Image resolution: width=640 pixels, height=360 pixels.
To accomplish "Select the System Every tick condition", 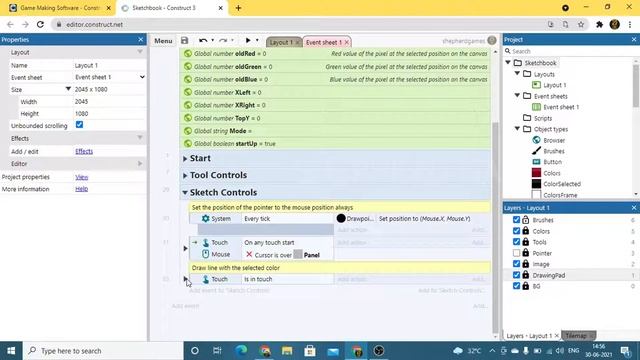I will click(x=262, y=219).
